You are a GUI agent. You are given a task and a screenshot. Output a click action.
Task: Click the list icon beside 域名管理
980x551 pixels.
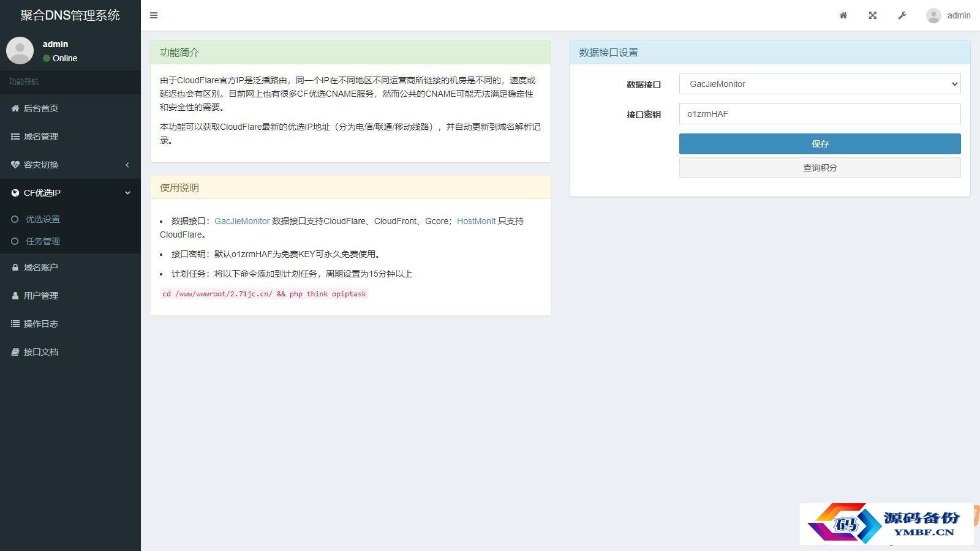tap(15, 137)
